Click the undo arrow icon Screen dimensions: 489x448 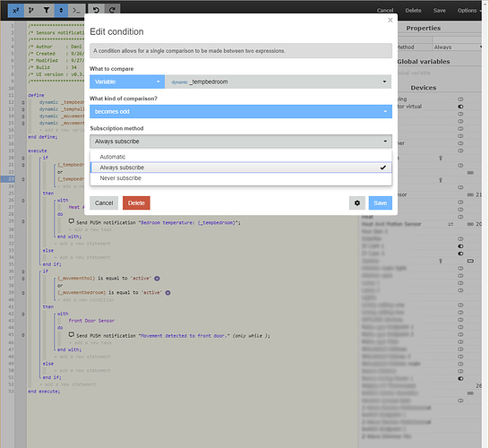pyautogui.click(x=96, y=10)
